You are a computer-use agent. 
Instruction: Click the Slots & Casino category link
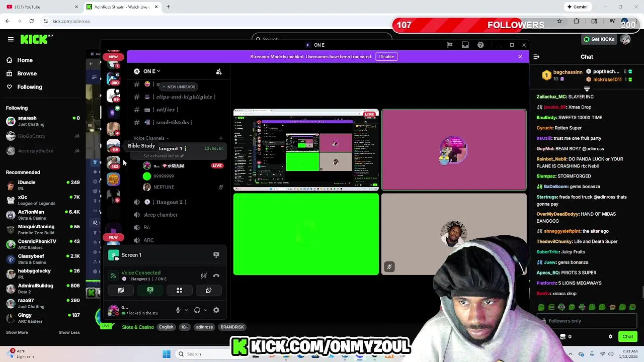click(138, 327)
